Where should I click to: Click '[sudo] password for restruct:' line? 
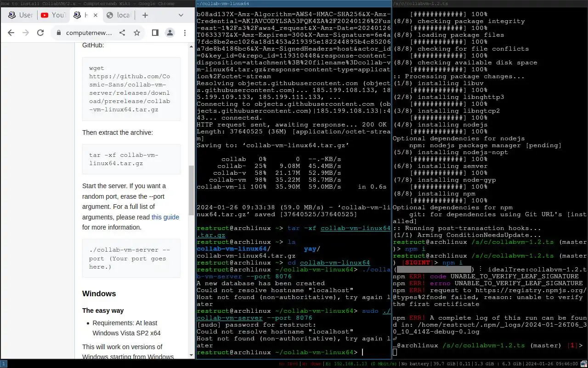(256, 325)
